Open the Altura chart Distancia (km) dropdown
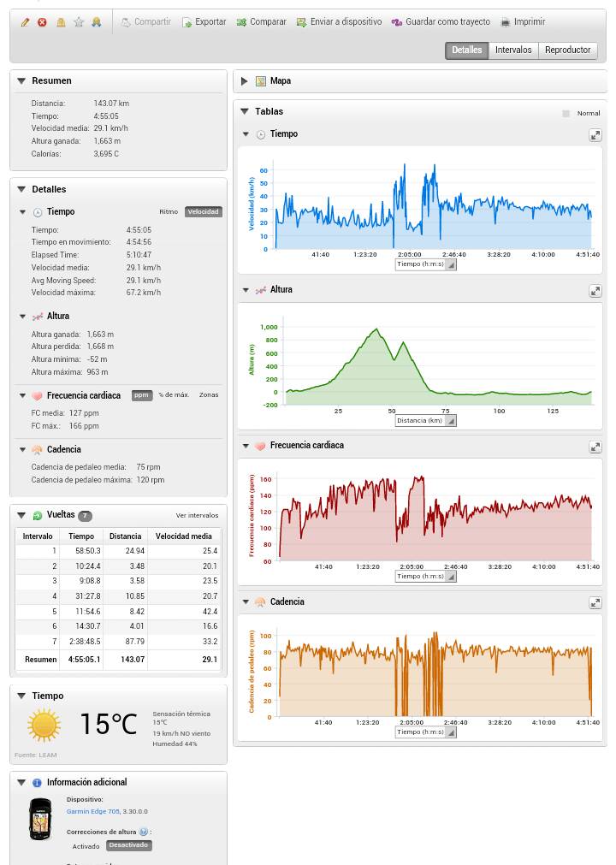 (x=425, y=421)
